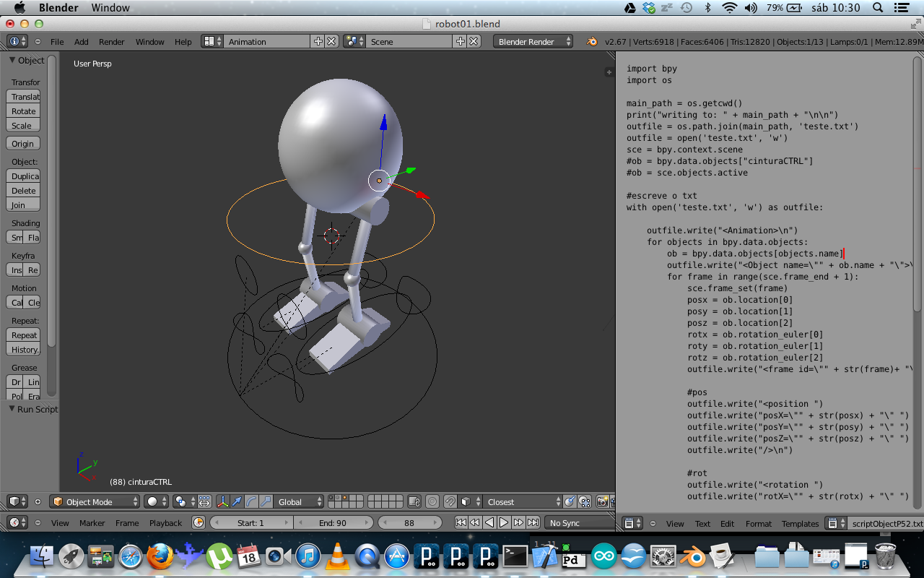Toggle the first scene layer visibility
This screenshot has height=578, width=924.
click(x=332, y=497)
